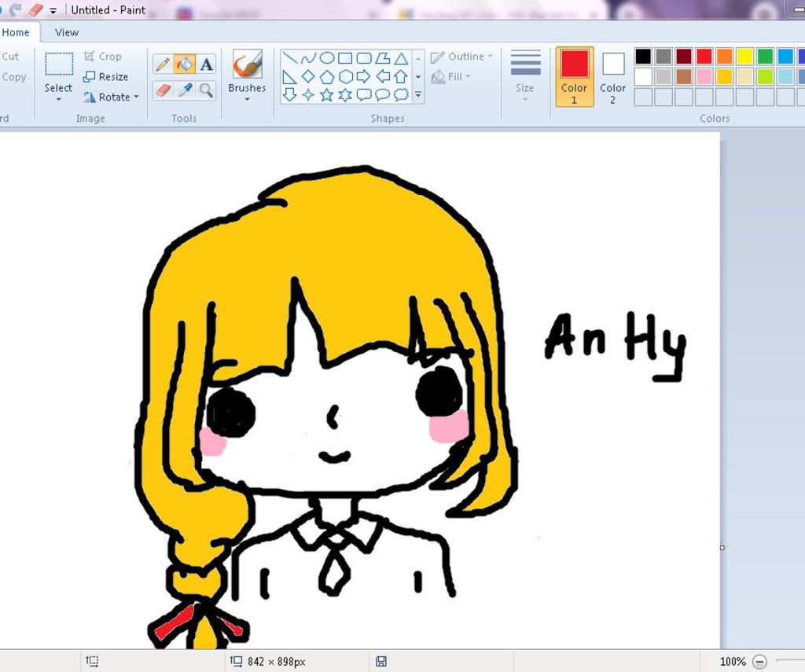Pick the Six-point star shape
805x672 pixels.
(x=346, y=94)
